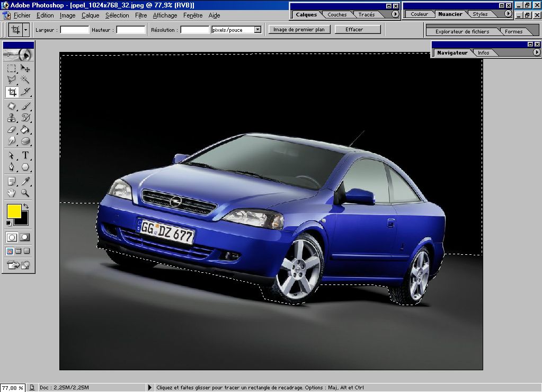542x392 pixels.
Task: Switch to the Styles tab
Action: pyautogui.click(x=480, y=14)
